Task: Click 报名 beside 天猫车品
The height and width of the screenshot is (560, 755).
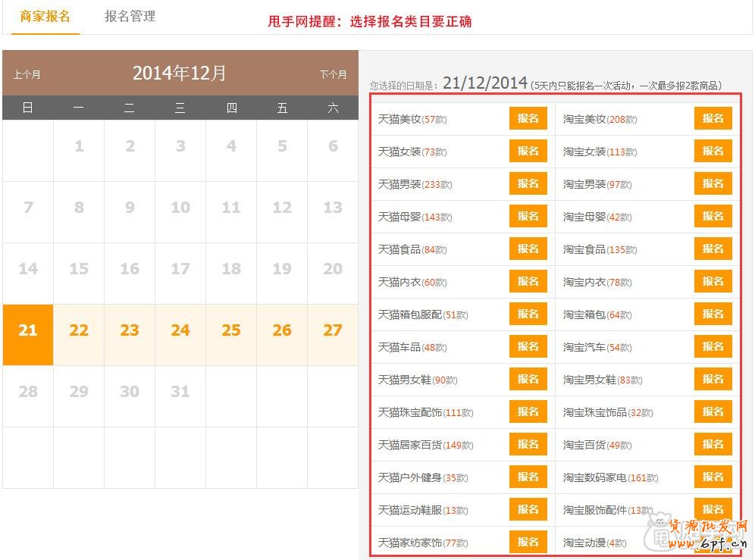Action: pyautogui.click(x=528, y=346)
